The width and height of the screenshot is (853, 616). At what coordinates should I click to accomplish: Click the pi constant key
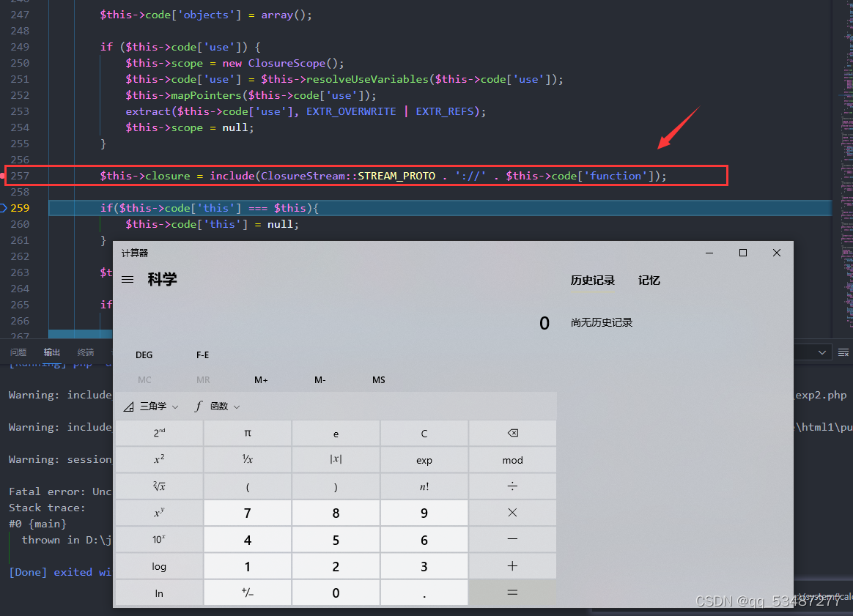(x=248, y=434)
